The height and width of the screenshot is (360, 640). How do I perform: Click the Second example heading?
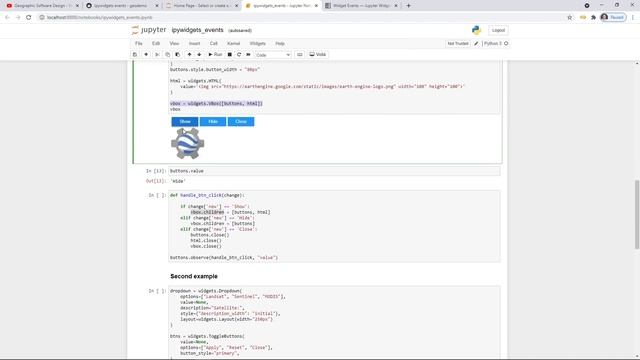[194, 276]
